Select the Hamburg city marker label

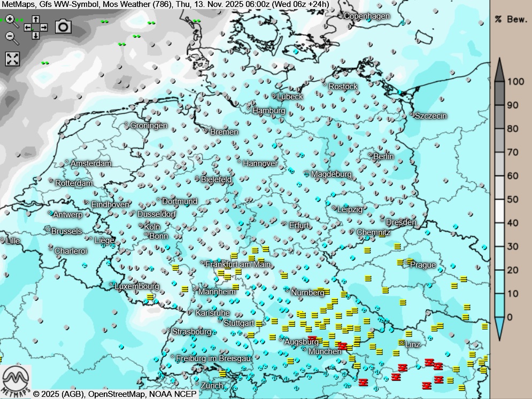pos(269,111)
